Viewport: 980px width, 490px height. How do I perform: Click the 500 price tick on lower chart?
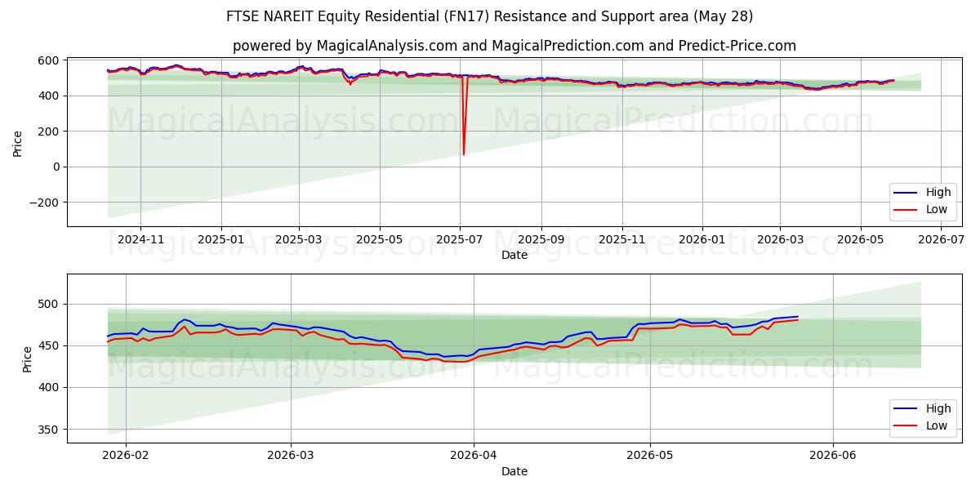pos(48,305)
